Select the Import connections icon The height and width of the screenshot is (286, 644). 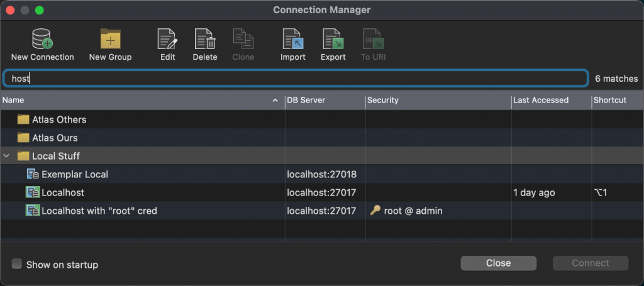(293, 39)
